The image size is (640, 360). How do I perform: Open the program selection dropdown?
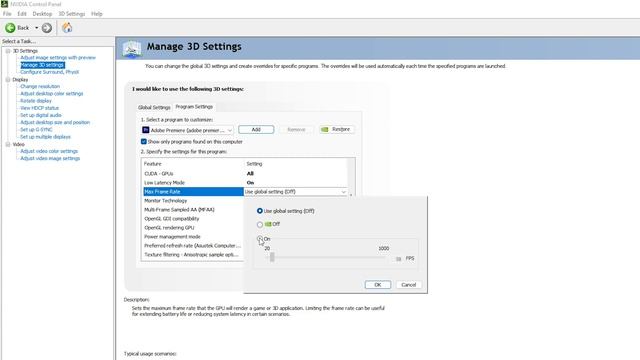coord(187,130)
